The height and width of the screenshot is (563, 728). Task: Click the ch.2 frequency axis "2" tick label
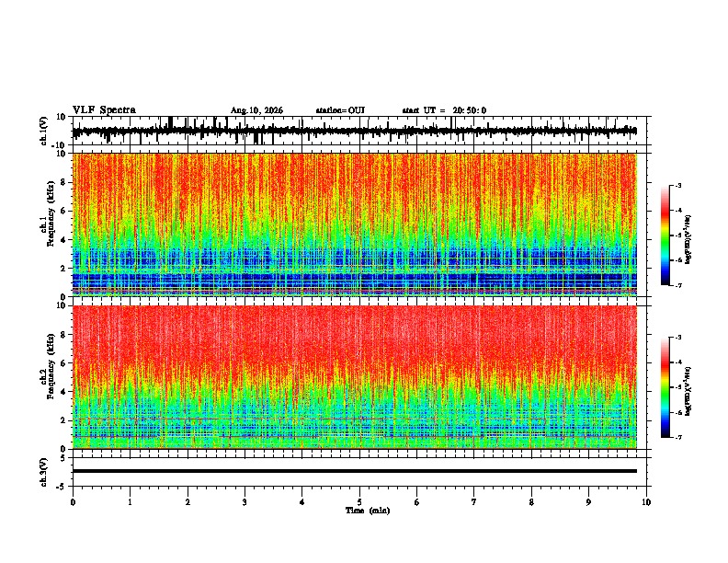pyautogui.click(x=63, y=420)
